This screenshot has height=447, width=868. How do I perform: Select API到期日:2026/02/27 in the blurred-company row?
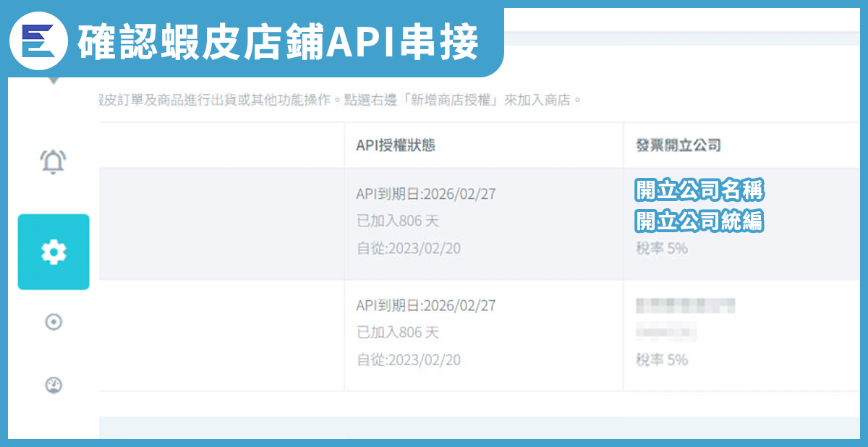[426, 305]
